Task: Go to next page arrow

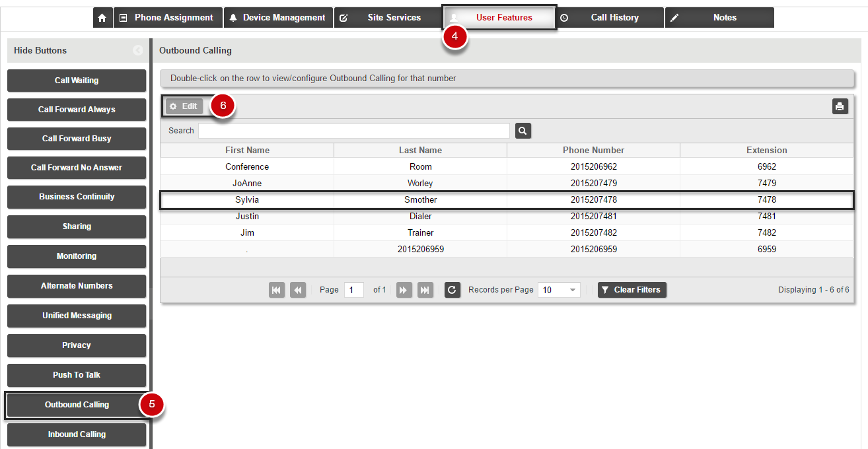Action: 404,290
